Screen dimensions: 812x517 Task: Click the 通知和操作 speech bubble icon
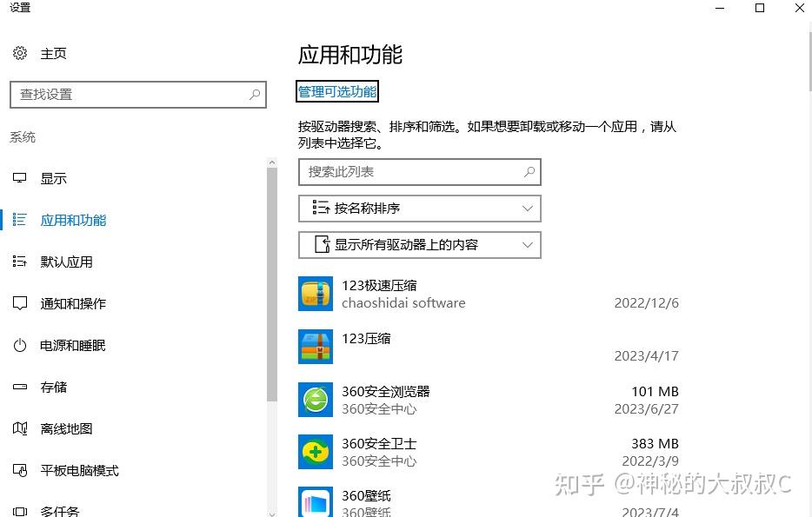pyautogui.click(x=20, y=303)
